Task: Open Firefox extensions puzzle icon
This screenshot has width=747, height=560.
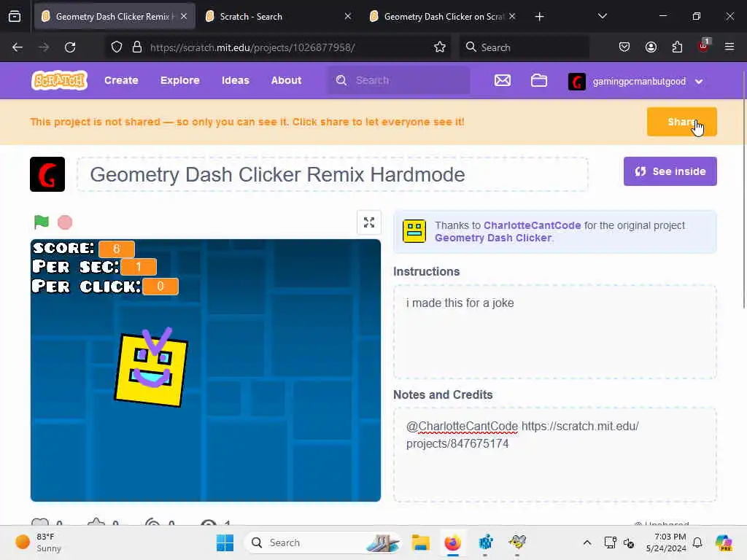Action: [677, 47]
